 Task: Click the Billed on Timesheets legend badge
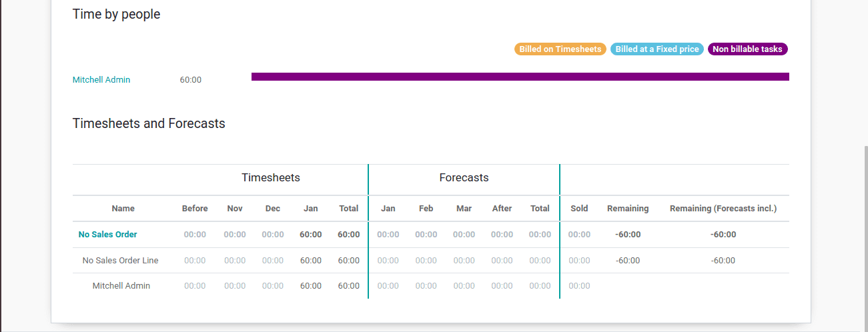(560, 49)
